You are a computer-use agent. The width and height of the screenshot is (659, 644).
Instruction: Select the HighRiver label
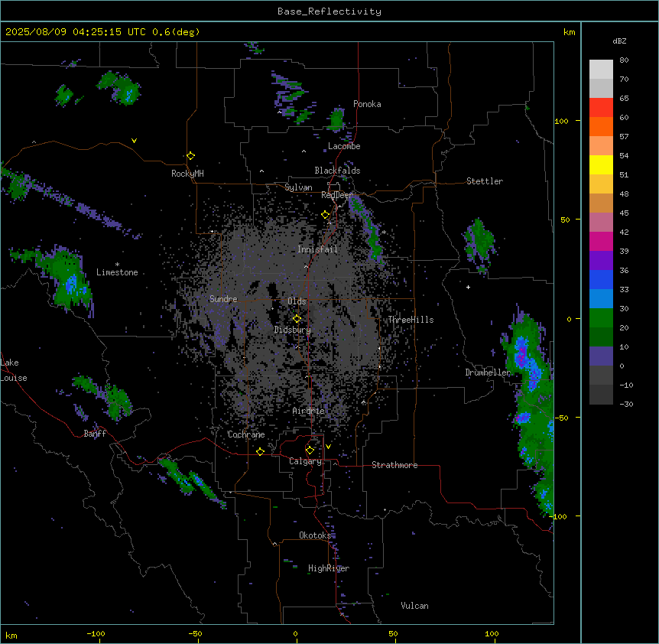point(329,568)
